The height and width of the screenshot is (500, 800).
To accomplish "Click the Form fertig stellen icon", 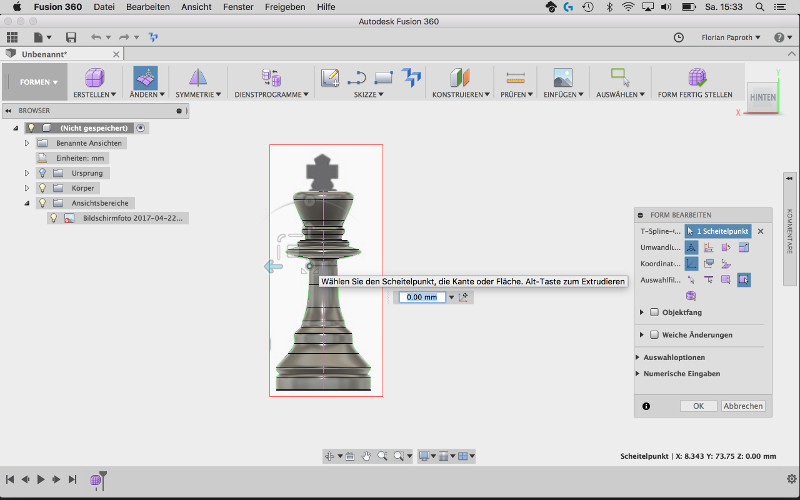I will (696, 77).
